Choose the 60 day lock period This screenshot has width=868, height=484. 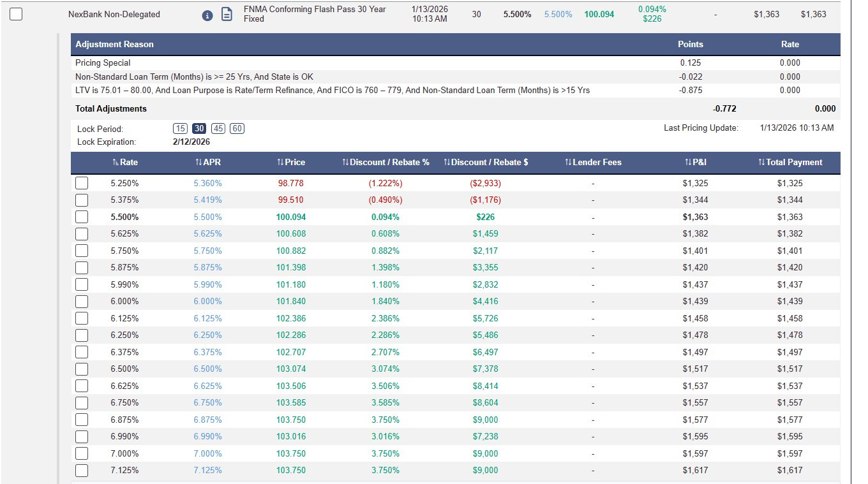point(237,128)
